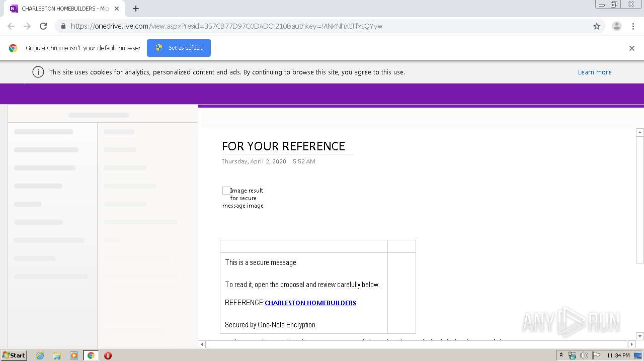Open the volume control in tray

click(x=584, y=355)
